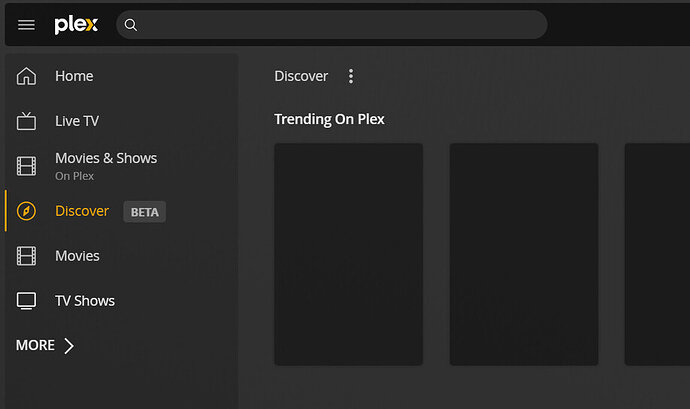
Task: Click the 'On Plex' subtitle text
Action: [x=74, y=176]
